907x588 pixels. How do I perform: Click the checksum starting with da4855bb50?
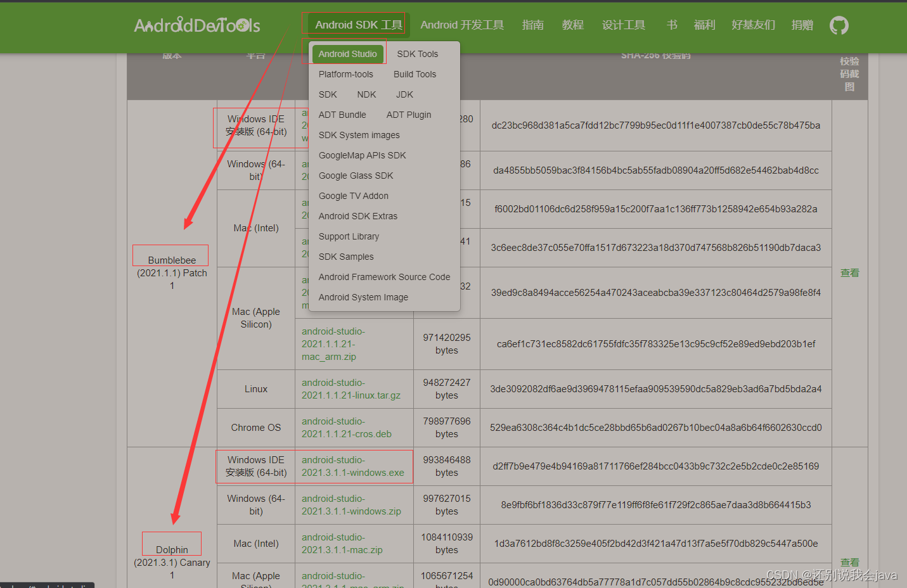tap(656, 170)
